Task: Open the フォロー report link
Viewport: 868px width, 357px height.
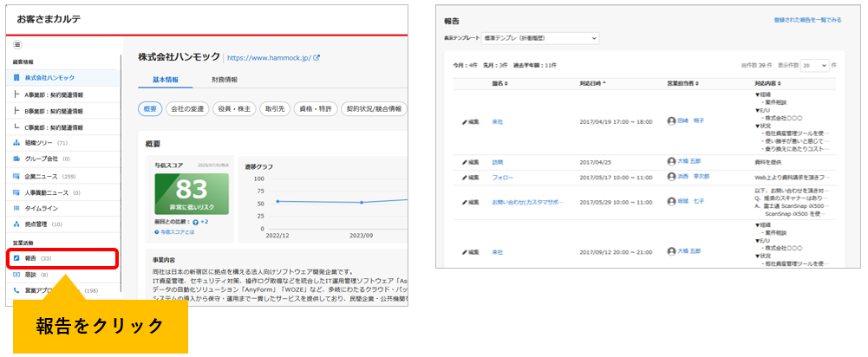Action: tap(503, 178)
